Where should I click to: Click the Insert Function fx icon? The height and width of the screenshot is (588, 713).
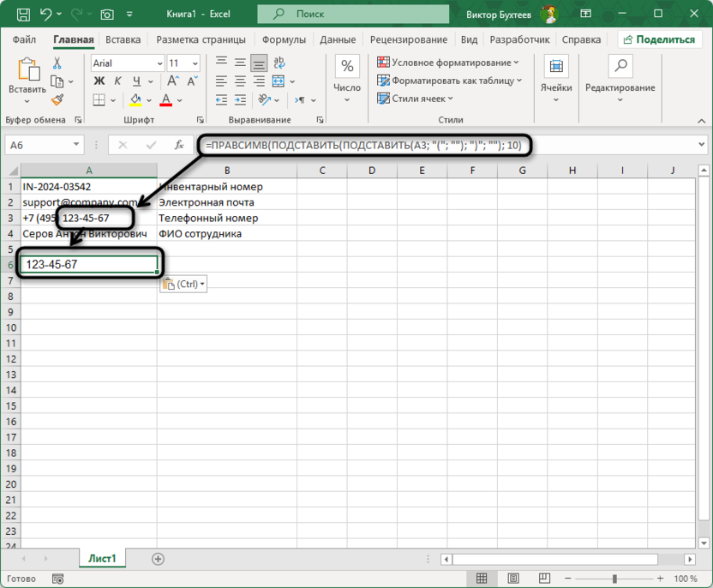[x=179, y=146]
